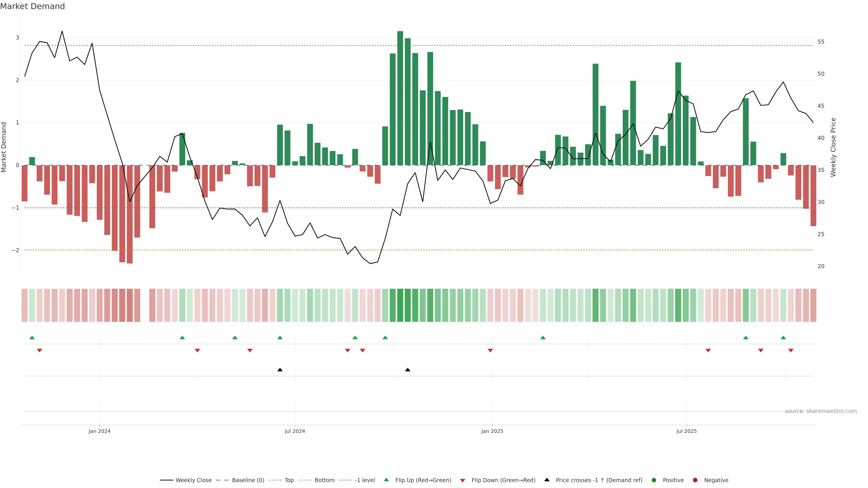Toggle the Weekly Close legend entry

coord(193,480)
